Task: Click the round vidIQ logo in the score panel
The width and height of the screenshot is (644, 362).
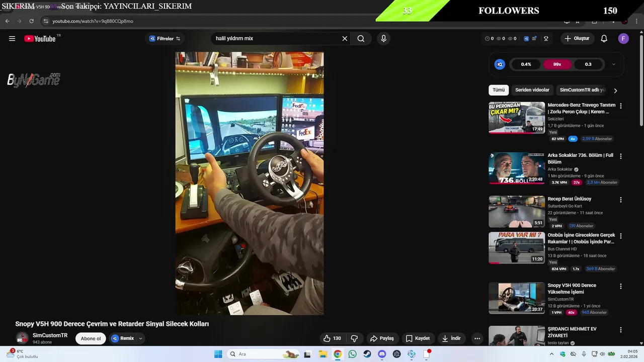Action: 500,64
